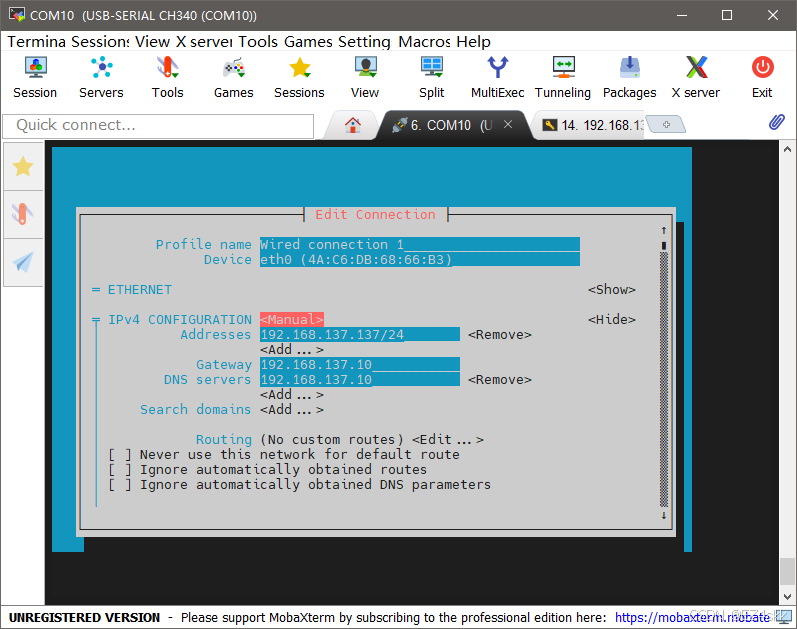Add another DNS server entry
The height and width of the screenshot is (629, 797).
(292, 395)
